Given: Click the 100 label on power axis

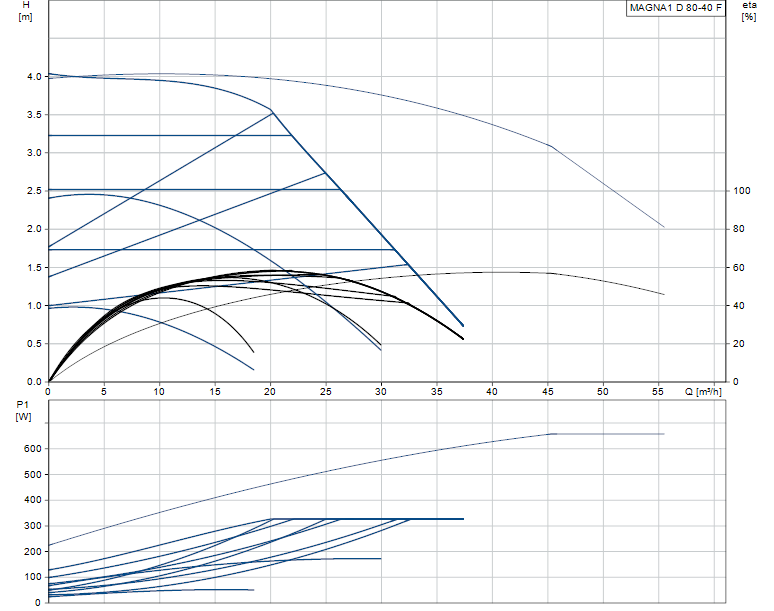Looking at the screenshot, I should pyautogui.click(x=33, y=577).
